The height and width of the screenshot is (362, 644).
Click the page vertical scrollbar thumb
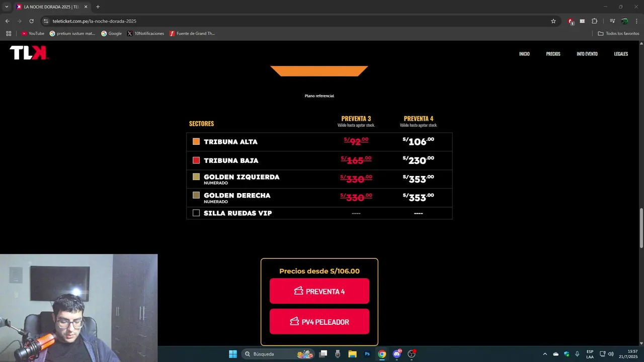click(x=641, y=228)
